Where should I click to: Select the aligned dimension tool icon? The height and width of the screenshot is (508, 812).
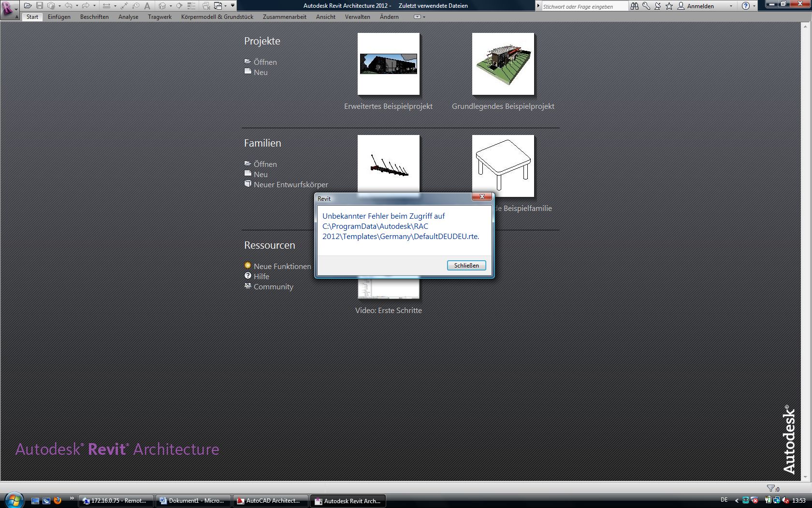pos(124,6)
